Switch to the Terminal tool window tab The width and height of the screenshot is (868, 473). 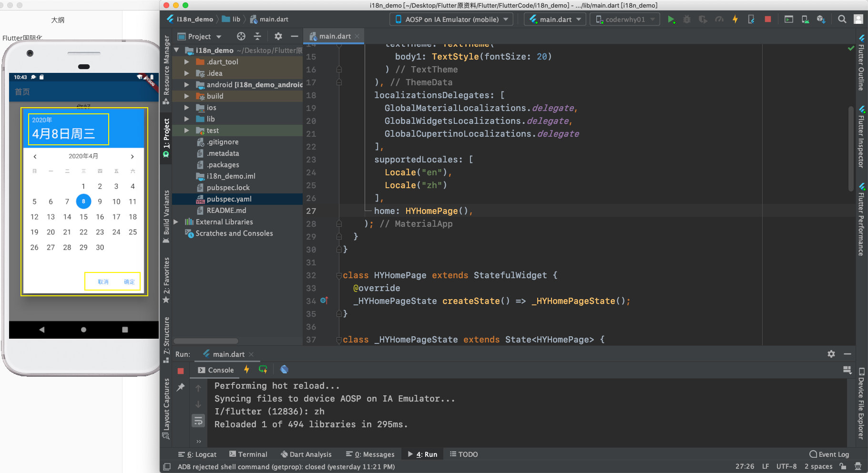(x=248, y=454)
